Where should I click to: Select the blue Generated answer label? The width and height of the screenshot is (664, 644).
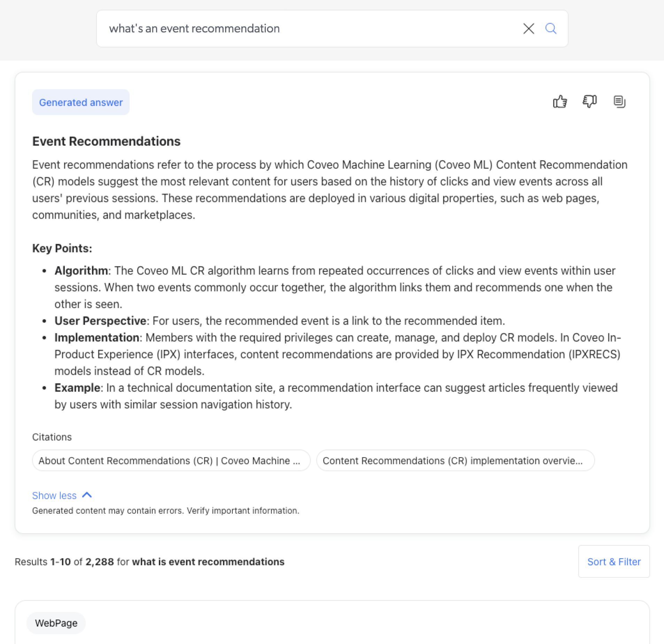click(80, 102)
